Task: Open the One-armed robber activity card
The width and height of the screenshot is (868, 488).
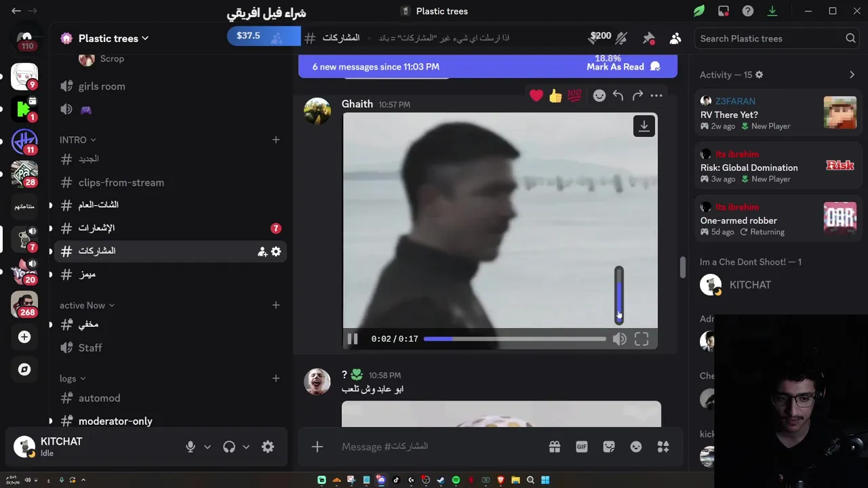Action: tap(778, 219)
